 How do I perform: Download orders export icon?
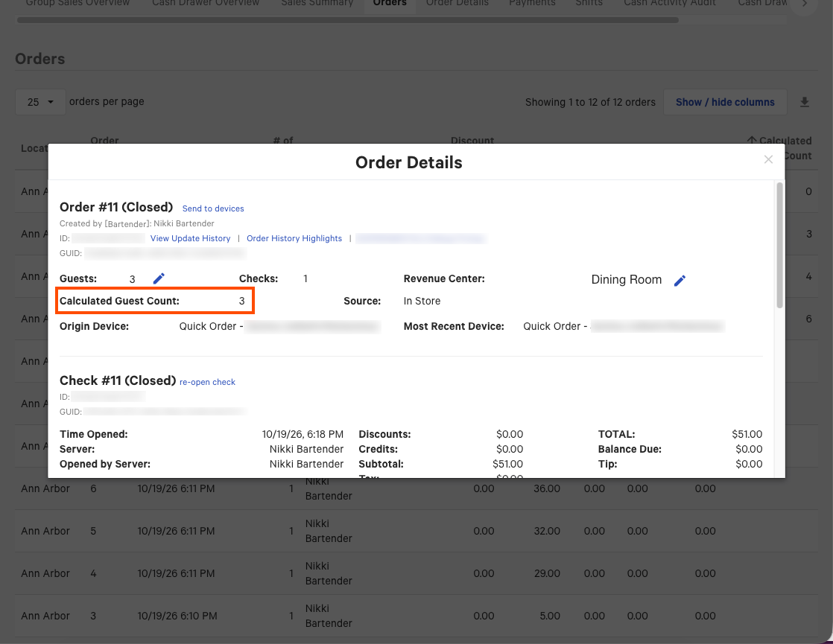click(804, 102)
